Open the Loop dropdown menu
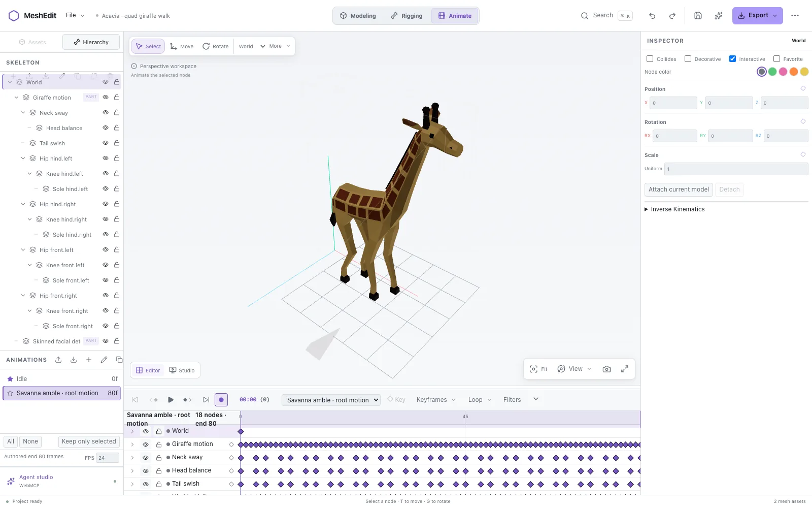The height and width of the screenshot is (508, 812). [480, 400]
